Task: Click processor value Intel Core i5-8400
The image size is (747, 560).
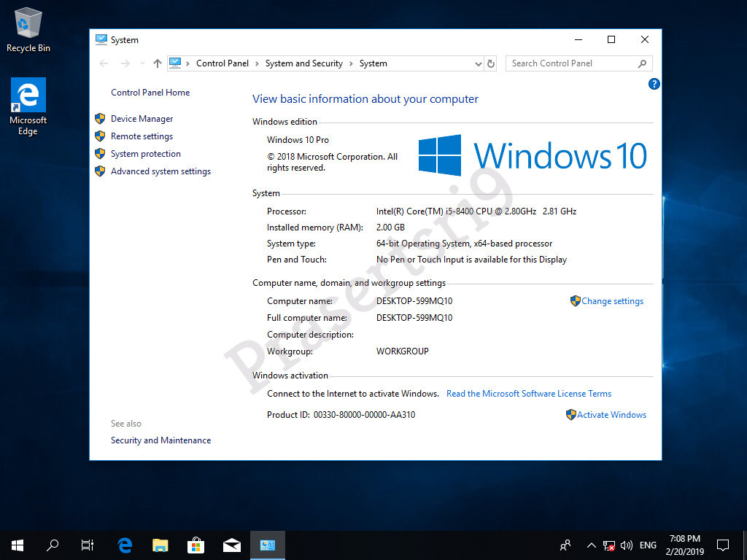Action: tap(476, 211)
